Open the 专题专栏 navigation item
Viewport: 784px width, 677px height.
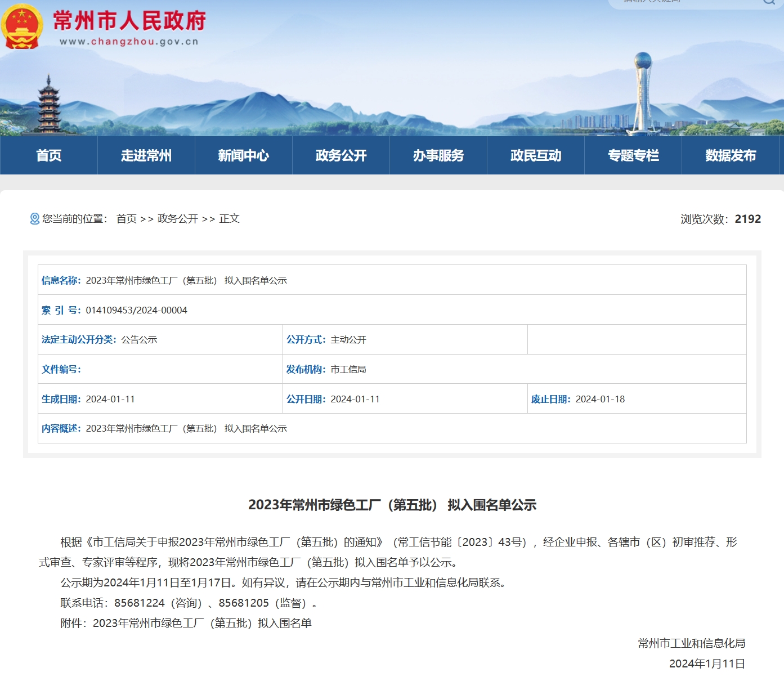633,155
